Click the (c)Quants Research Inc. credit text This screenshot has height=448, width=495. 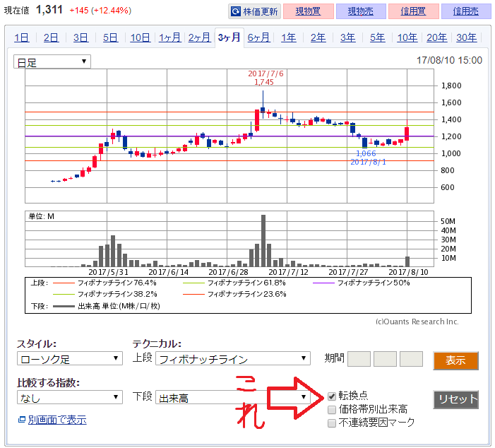point(417,322)
